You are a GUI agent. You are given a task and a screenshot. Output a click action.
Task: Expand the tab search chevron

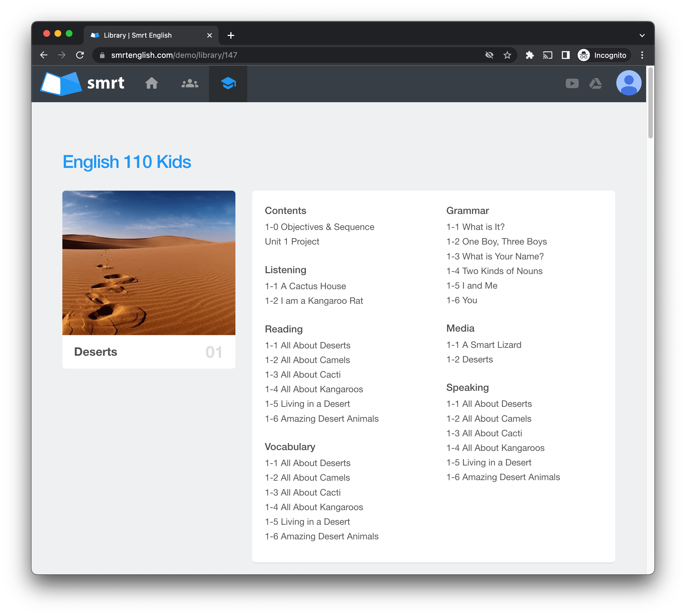tap(642, 36)
